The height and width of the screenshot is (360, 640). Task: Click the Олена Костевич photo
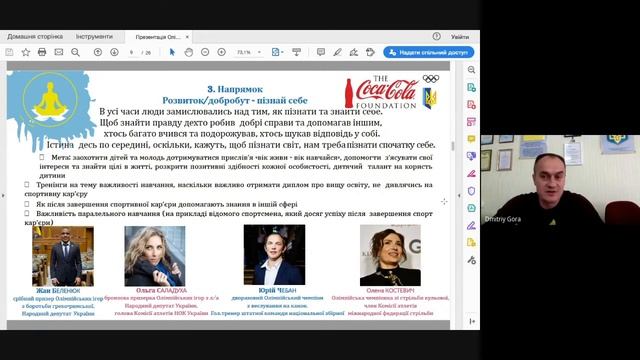[390, 256]
